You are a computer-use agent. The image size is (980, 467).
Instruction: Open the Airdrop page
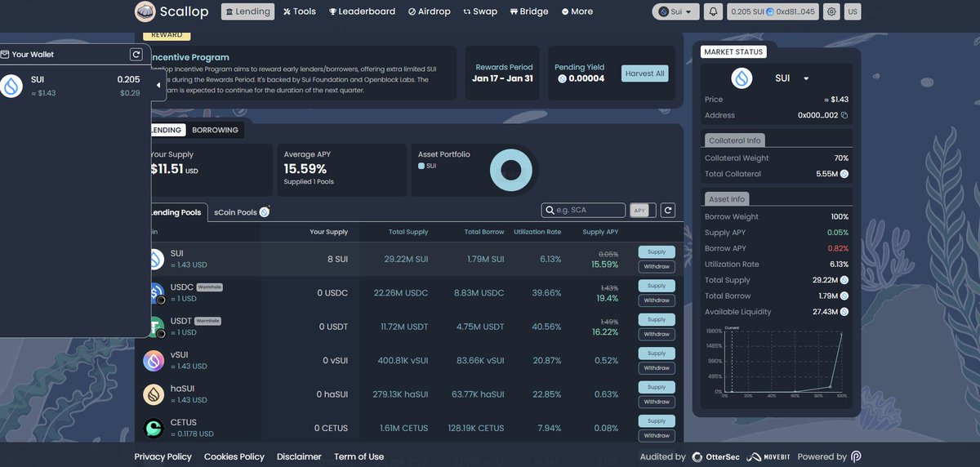pyautogui.click(x=429, y=11)
